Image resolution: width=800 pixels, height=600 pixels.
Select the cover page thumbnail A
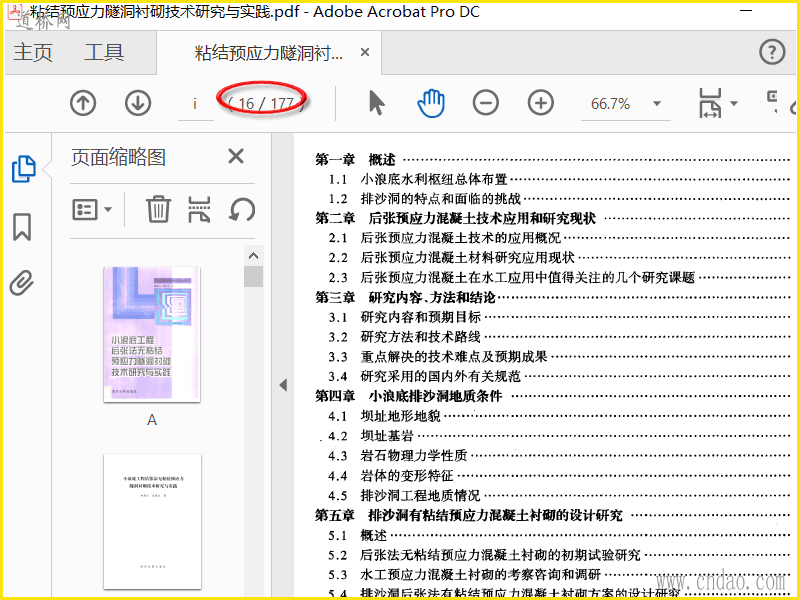click(152, 335)
